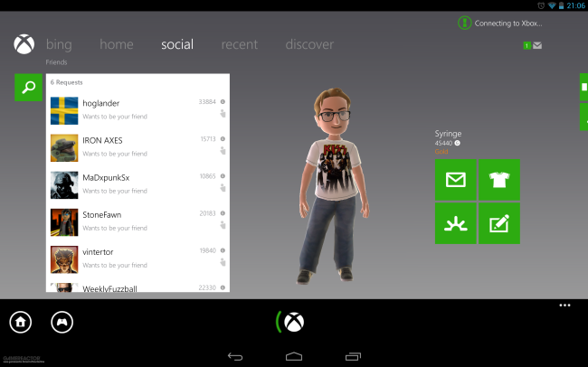This screenshot has width=588, height=367.
Task: Open the three-dot overflow menu
Action: [x=564, y=306]
